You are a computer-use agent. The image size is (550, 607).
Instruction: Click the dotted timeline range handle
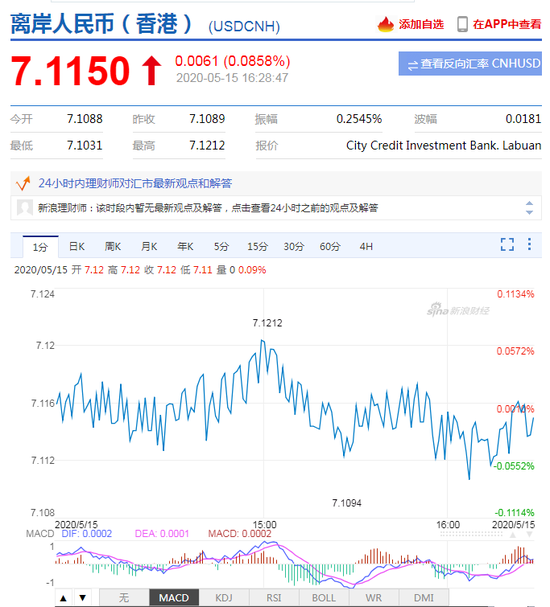(471, 534)
